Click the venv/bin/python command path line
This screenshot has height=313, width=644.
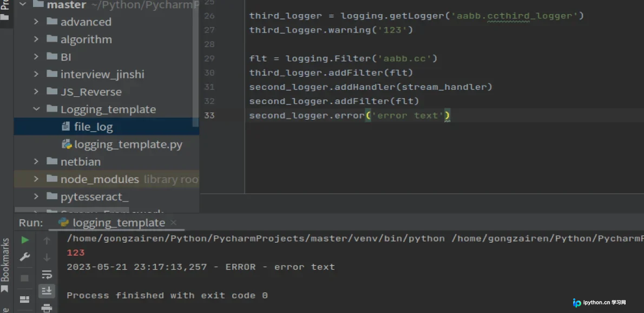[x=355, y=239]
